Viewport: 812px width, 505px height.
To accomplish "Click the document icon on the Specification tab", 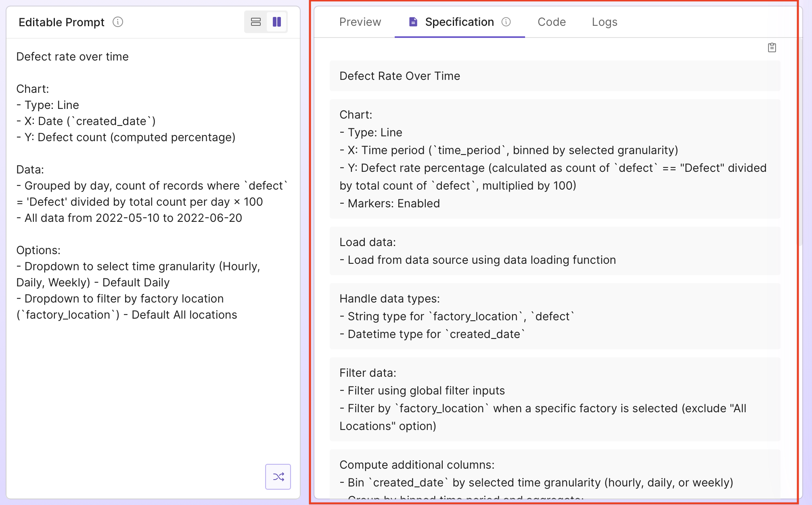I will (412, 22).
